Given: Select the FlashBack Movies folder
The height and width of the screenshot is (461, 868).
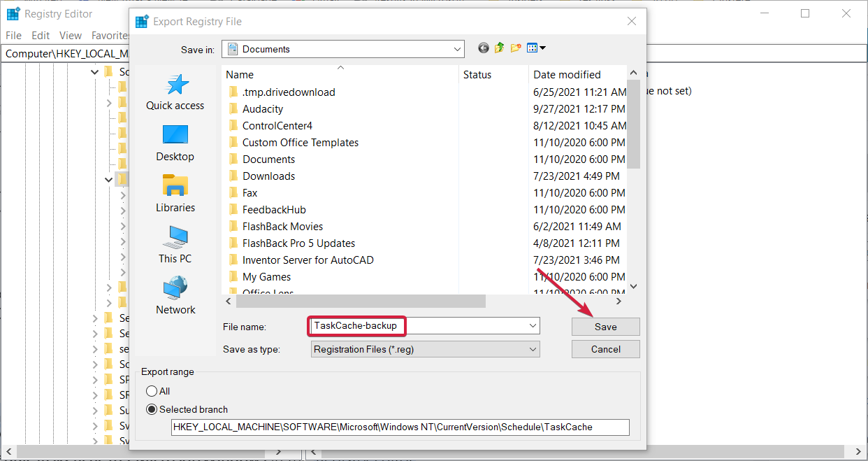Looking at the screenshot, I should [x=282, y=227].
